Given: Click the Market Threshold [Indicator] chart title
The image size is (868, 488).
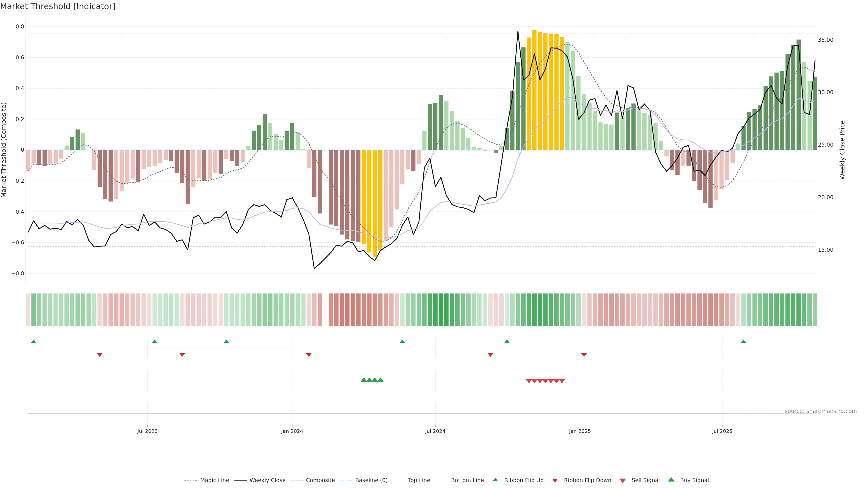Looking at the screenshot, I should pyautogui.click(x=58, y=6).
